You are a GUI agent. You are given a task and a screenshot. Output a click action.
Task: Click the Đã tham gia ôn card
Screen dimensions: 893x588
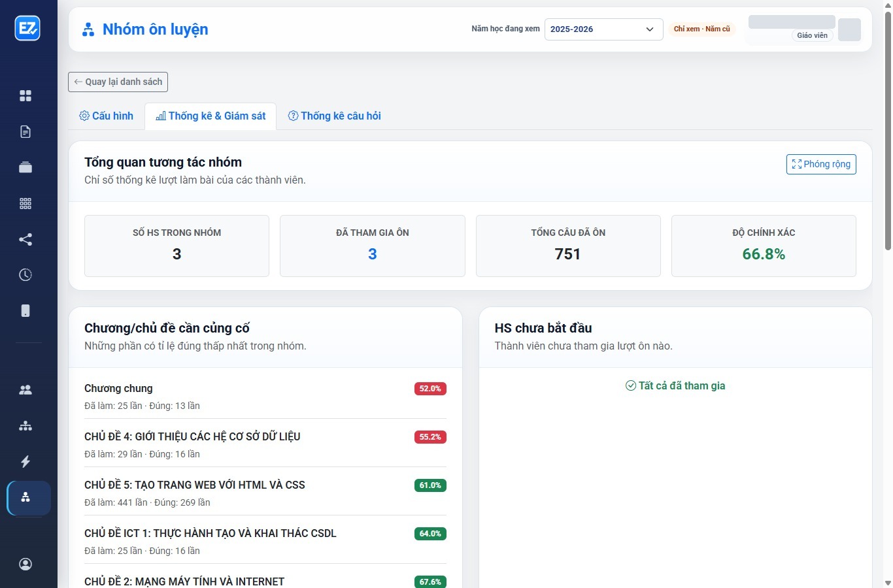tap(373, 246)
